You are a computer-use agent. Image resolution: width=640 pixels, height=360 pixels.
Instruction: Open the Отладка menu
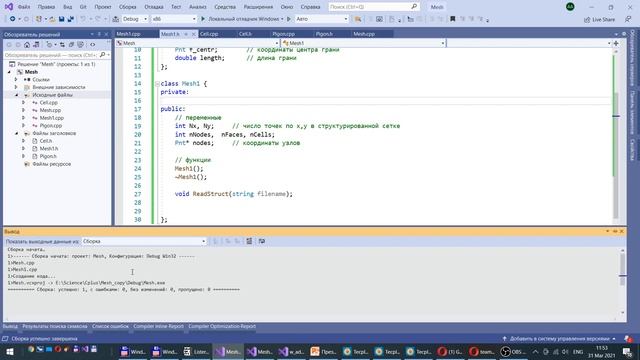coord(153,7)
